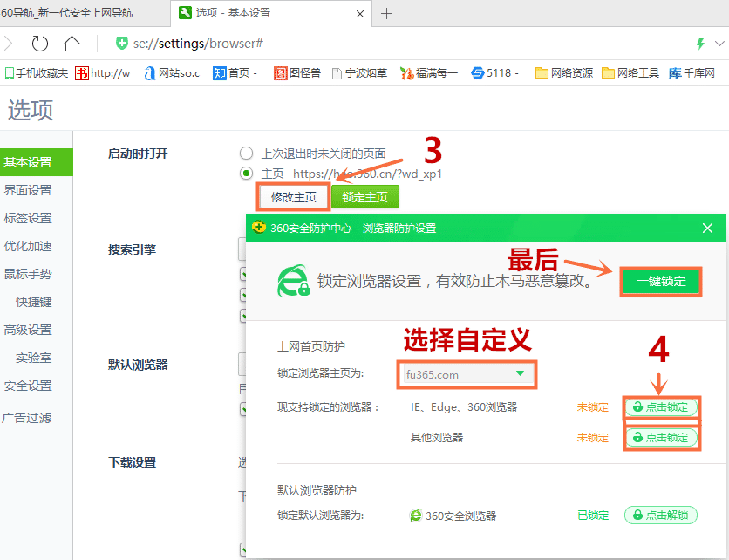Click the green 一键锁定 button
Image resolution: width=729 pixels, height=560 pixels.
pos(660,282)
